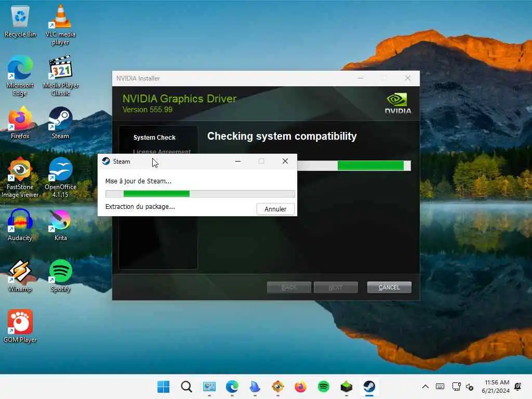Click the greyed NEXT button in NVIDIA installer
Viewport: 532px width, 399px height.
(x=336, y=287)
